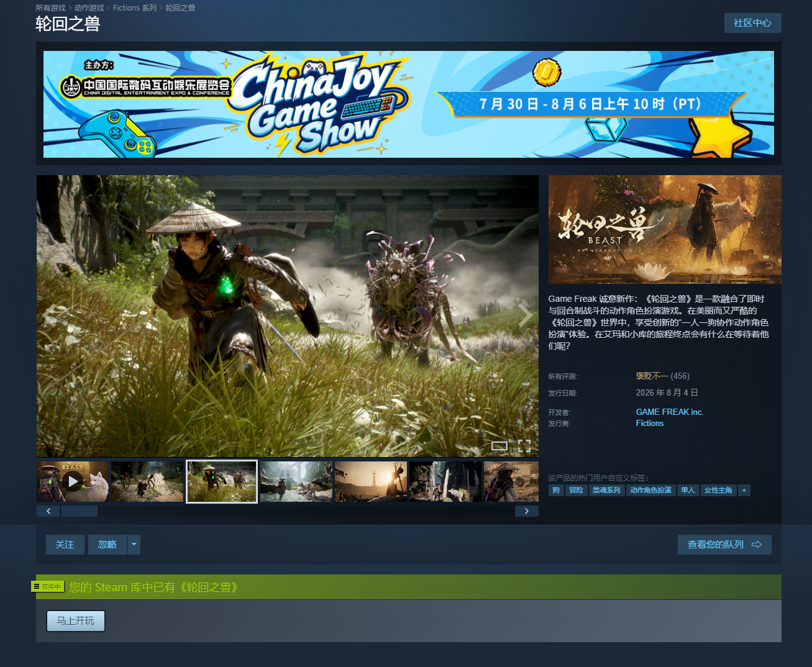Click the 轮回之兽 breadcrumb link

pyautogui.click(x=180, y=8)
